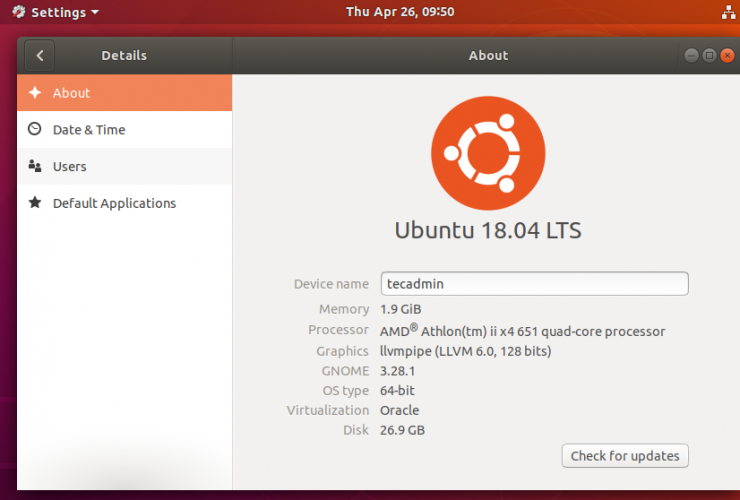The width and height of the screenshot is (740, 500).
Task: Click the back arrow in the header
Action: point(40,56)
